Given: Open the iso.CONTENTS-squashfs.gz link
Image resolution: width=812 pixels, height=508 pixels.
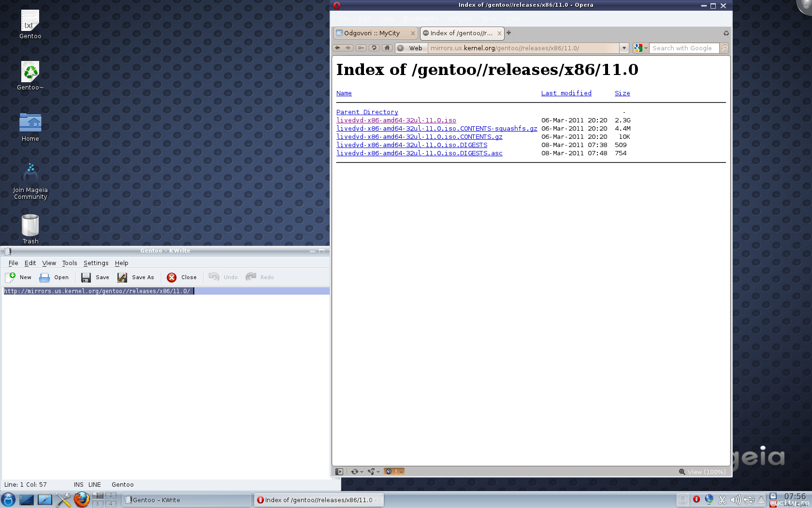Looking at the screenshot, I should [x=437, y=129].
